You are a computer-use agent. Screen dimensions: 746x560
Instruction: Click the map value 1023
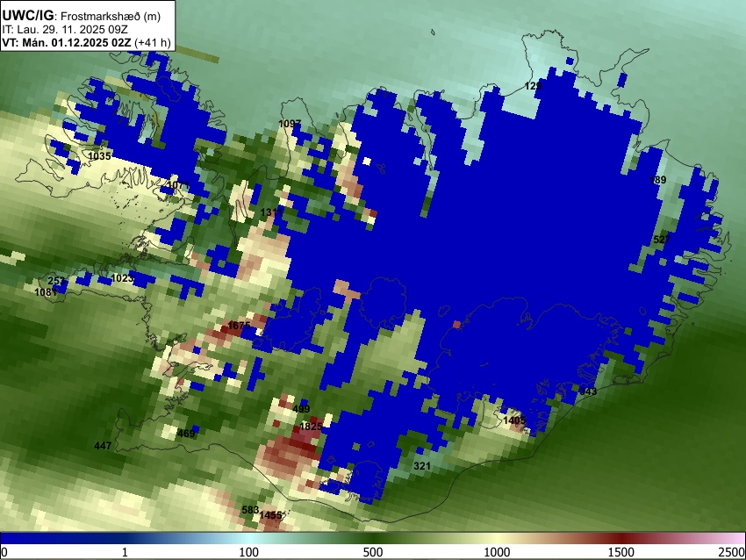pyautogui.click(x=122, y=278)
